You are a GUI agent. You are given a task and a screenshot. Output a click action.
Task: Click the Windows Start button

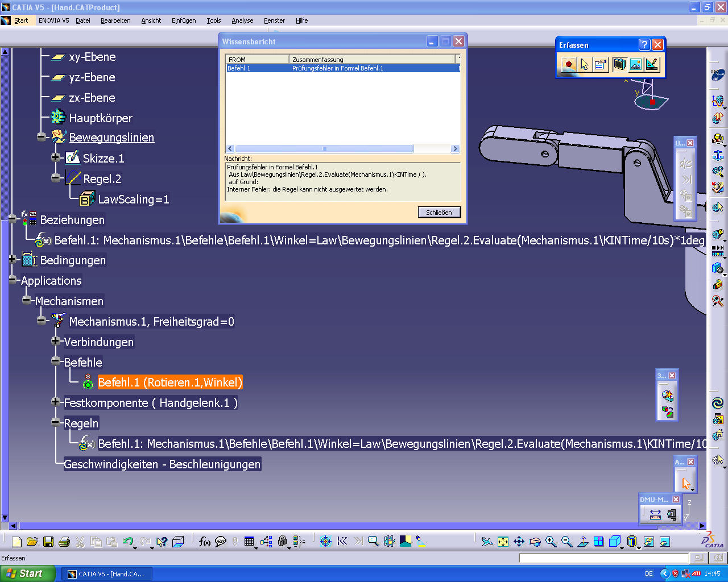[28, 573]
